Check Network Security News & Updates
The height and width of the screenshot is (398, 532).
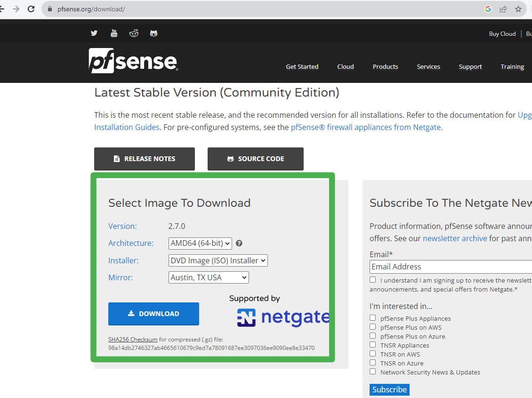[372, 372]
